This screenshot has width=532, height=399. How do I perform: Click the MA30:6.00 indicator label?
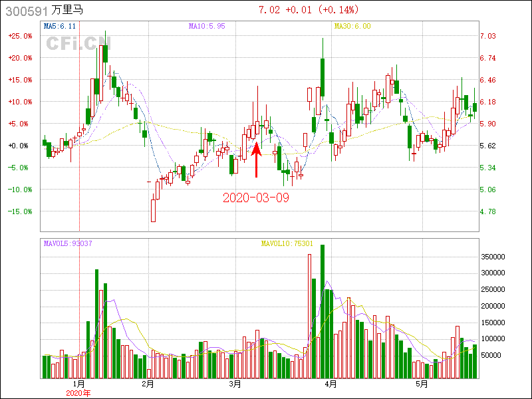coord(352,27)
